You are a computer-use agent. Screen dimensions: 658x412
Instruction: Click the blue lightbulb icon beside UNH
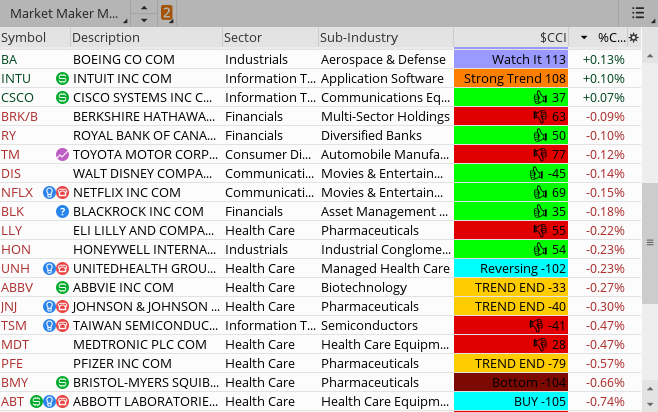(x=49, y=268)
